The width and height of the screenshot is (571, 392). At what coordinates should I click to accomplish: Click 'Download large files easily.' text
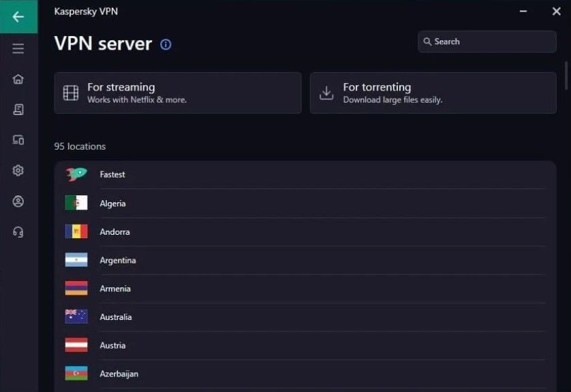pos(392,99)
